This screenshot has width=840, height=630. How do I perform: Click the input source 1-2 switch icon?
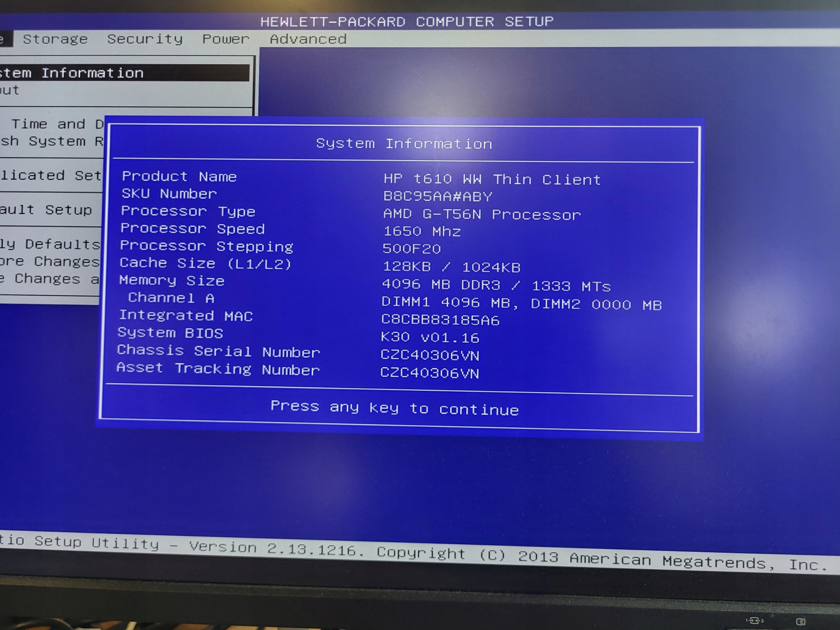[755, 620]
